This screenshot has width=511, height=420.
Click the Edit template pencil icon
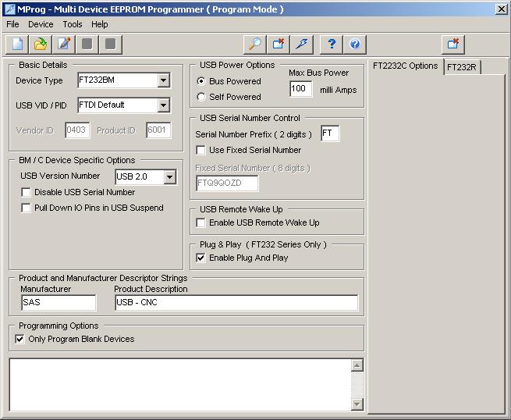pos(64,44)
